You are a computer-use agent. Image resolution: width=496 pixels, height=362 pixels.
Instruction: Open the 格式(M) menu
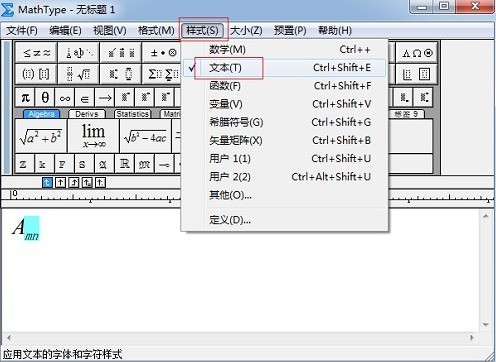point(156,31)
